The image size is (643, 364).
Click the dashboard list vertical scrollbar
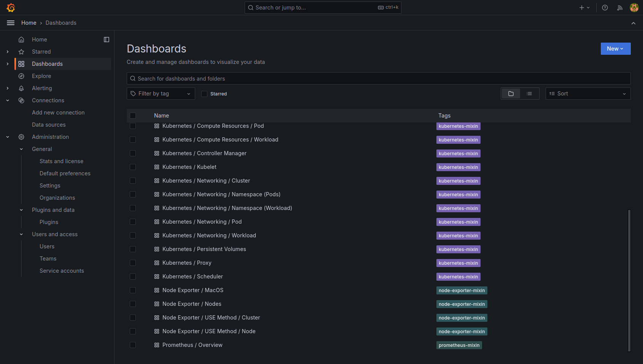tap(629, 281)
